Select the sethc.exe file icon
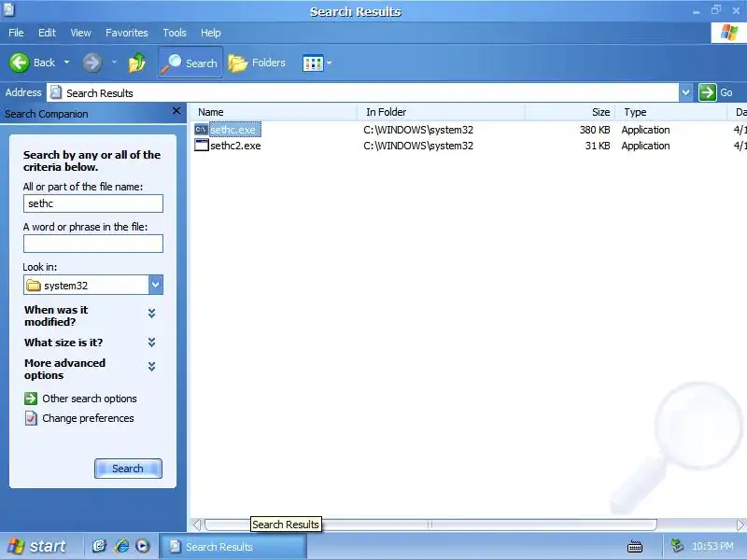This screenshot has width=747, height=560. click(x=201, y=130)
